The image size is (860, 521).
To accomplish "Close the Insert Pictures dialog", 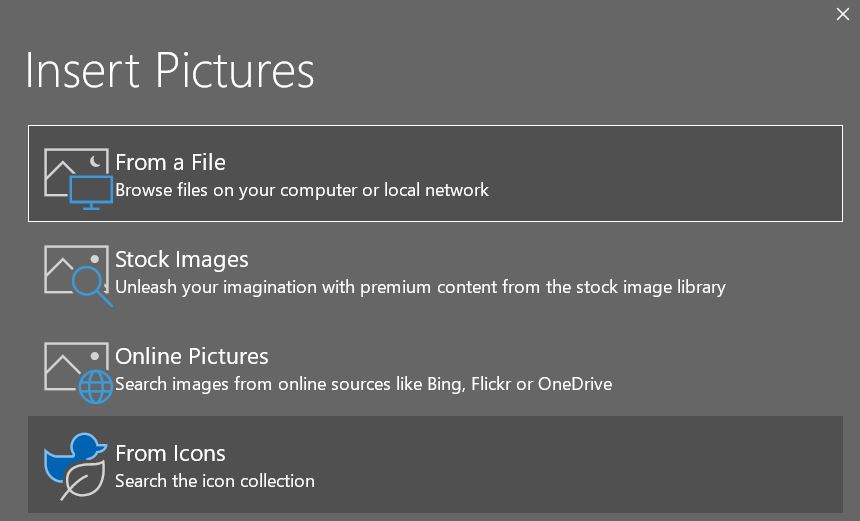I will (842, 14).
